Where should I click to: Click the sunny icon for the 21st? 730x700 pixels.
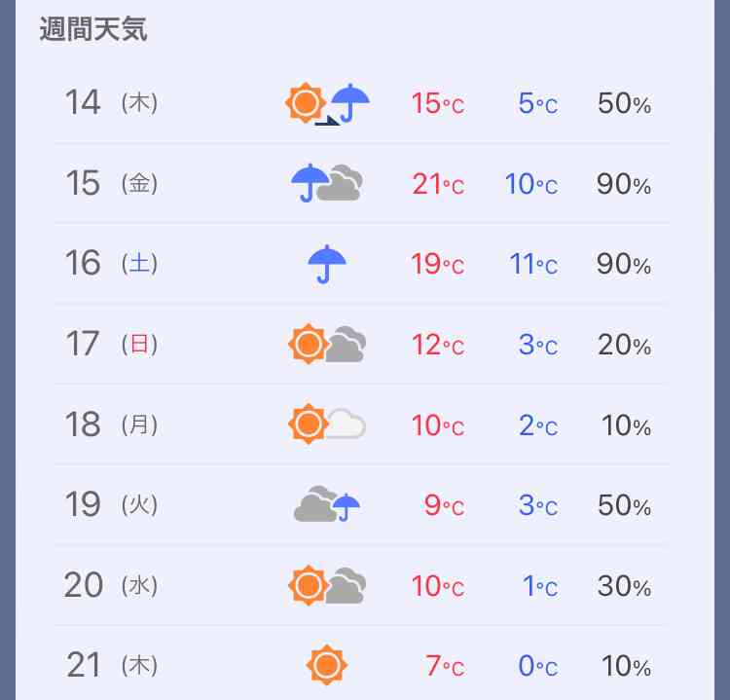[x=327, y=665]
